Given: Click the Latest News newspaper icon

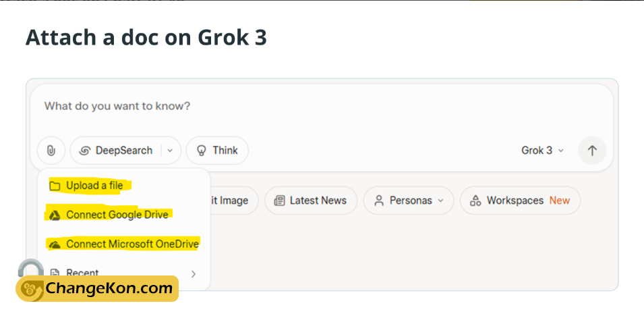Looking at the screenshot, I should (x=279, y=201).
